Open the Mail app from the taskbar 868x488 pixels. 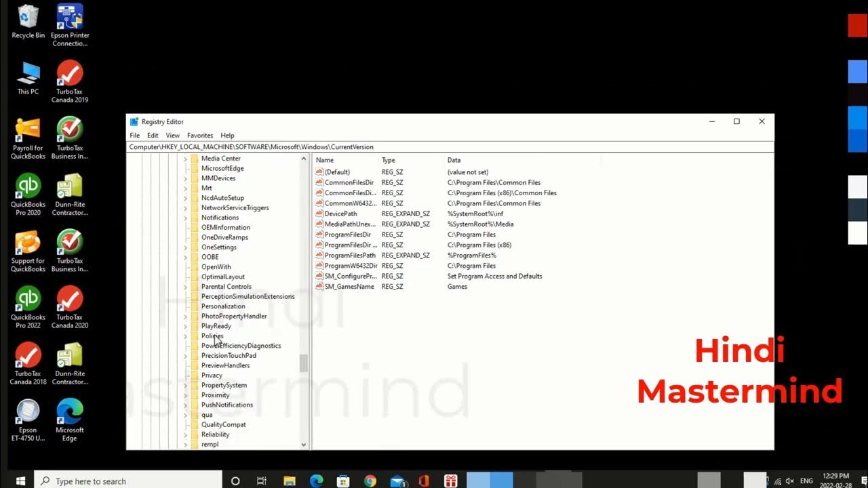click(x=397, y=481)
